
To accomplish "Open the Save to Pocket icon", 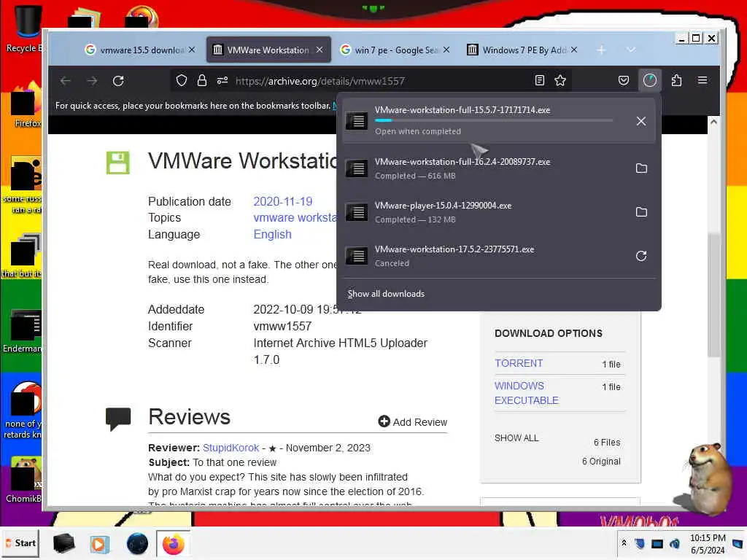I will [623, 80].
